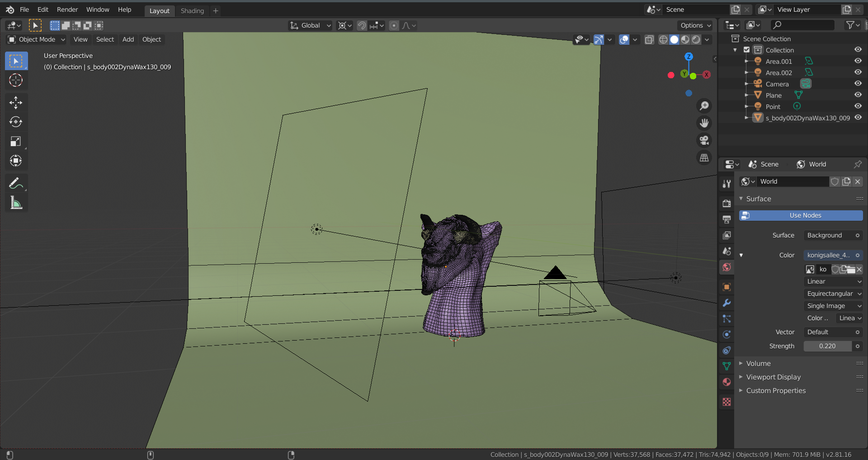The image size is (868, 460).
Task: Select the Select Box tool
Action: pos(16,61)
